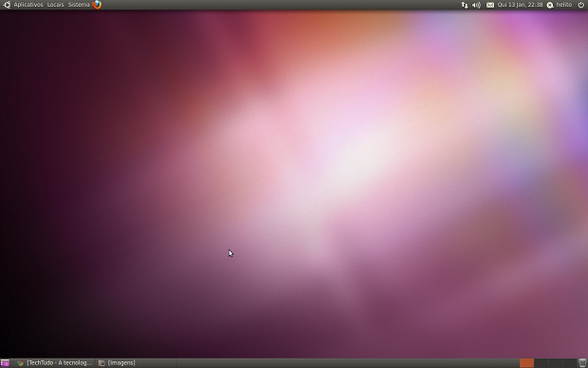This screenshot has width=588, height=368.
Task: Switch to the TechTudo Chrome window
Action: [55, 363]
